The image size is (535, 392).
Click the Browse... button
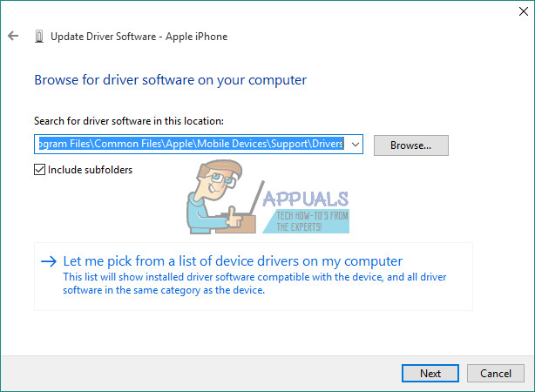410,145
